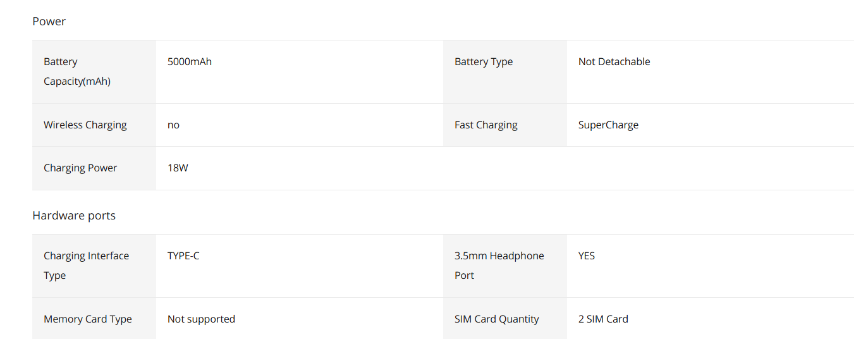
Task: Select the Battery Type label
Action: [484, 62]
